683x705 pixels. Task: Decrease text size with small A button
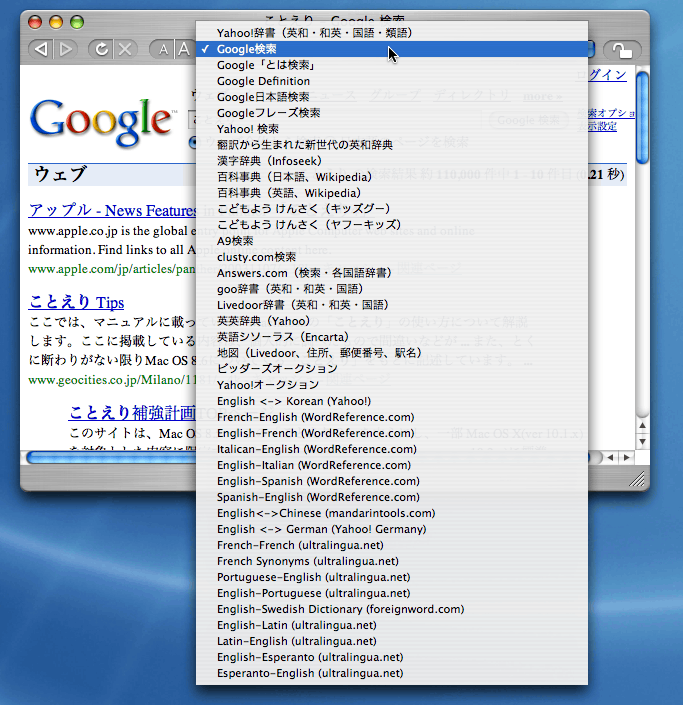(163, 49)
